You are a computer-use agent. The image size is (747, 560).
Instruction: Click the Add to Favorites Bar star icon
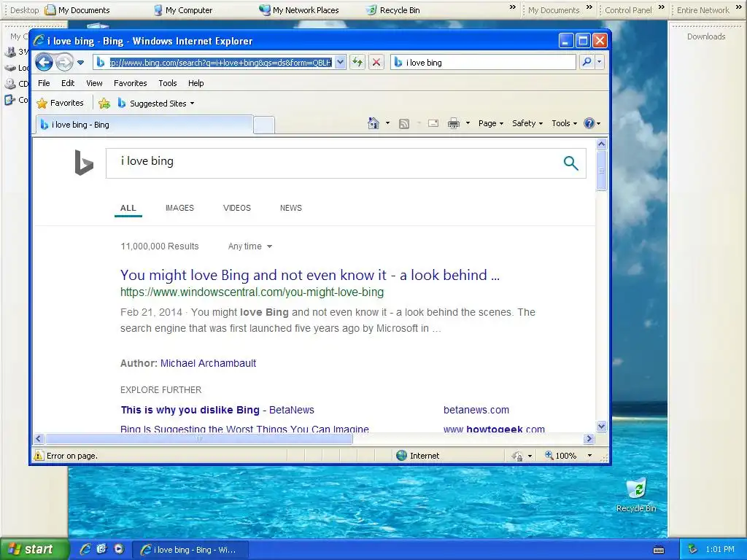[x=104, y=103]
